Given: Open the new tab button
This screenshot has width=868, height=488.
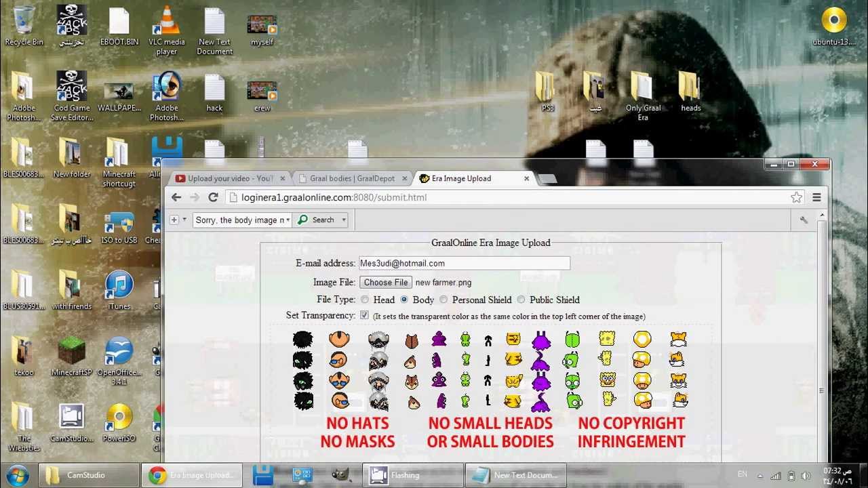Looking at the screenshot, I should (x=548, y=178).
